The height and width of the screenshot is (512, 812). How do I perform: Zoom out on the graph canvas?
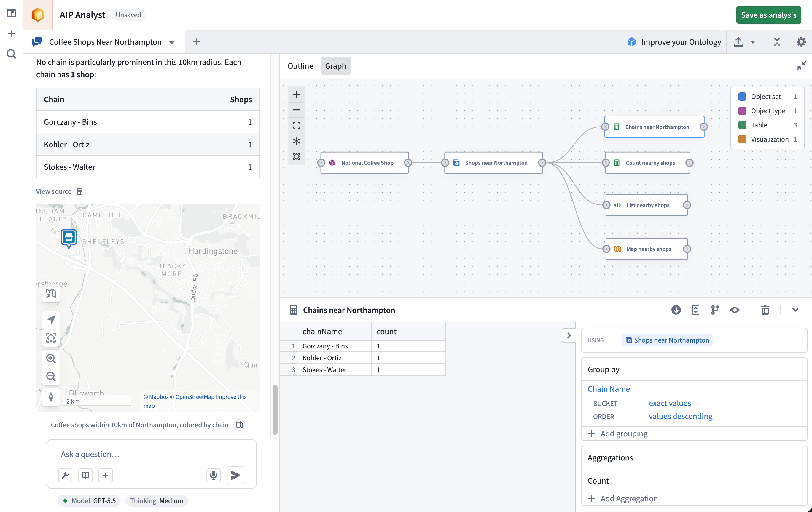pyautogui.click(x=296, y=110)
